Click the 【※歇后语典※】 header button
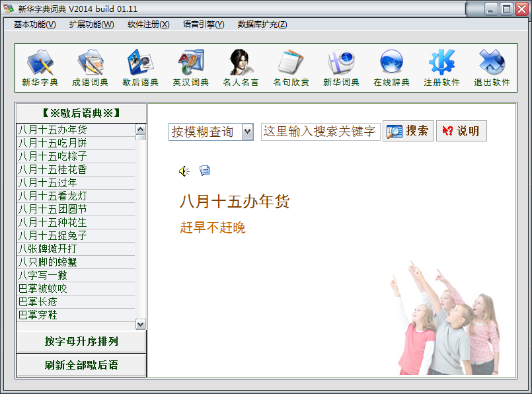 [81, 113]
